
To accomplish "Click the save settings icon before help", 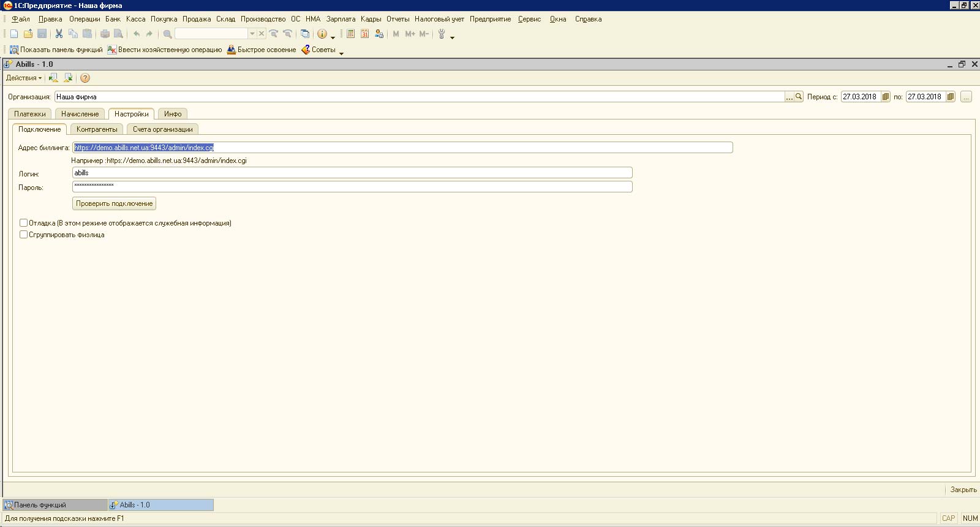I will 68,78.
